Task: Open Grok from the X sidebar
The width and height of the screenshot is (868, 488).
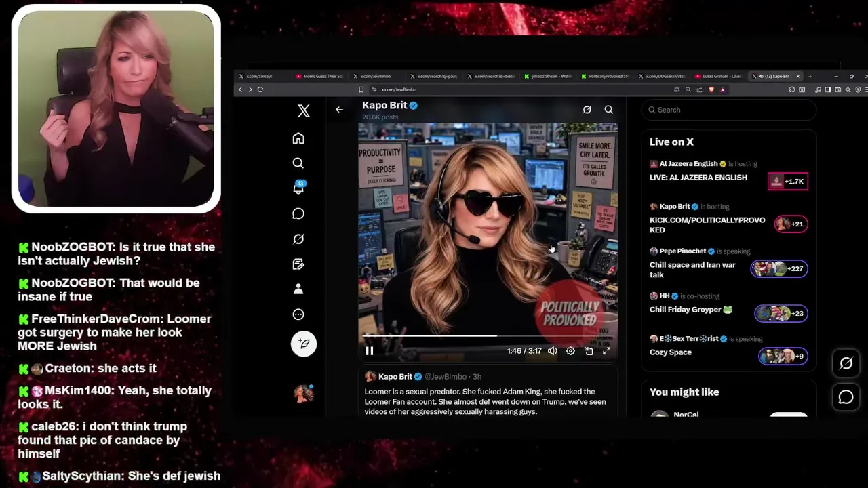Action: [298, 239]
